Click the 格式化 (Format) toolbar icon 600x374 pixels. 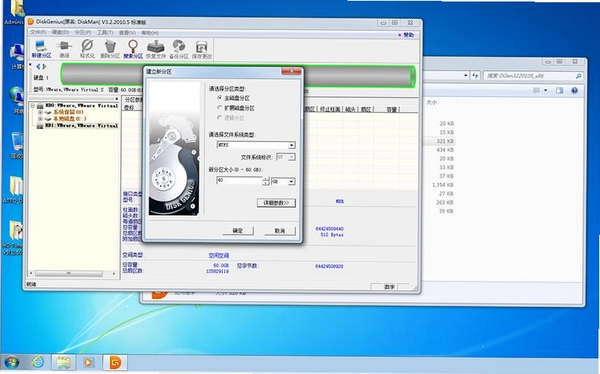click(87, 49)
